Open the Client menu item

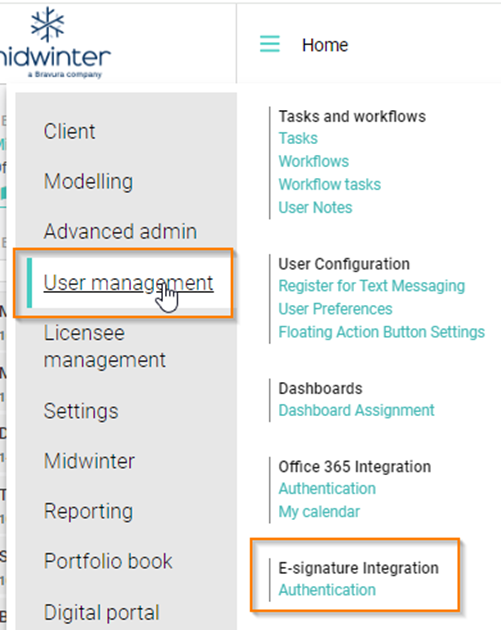click(x=70, y=131)
